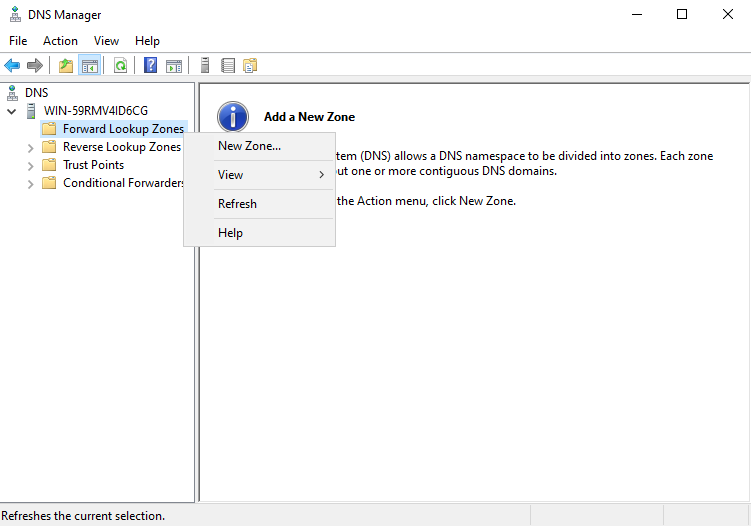Screen dimensions: 751x526
Task: Expand the Reverse Lookup Zones node
Action: (x=31, y=148)
